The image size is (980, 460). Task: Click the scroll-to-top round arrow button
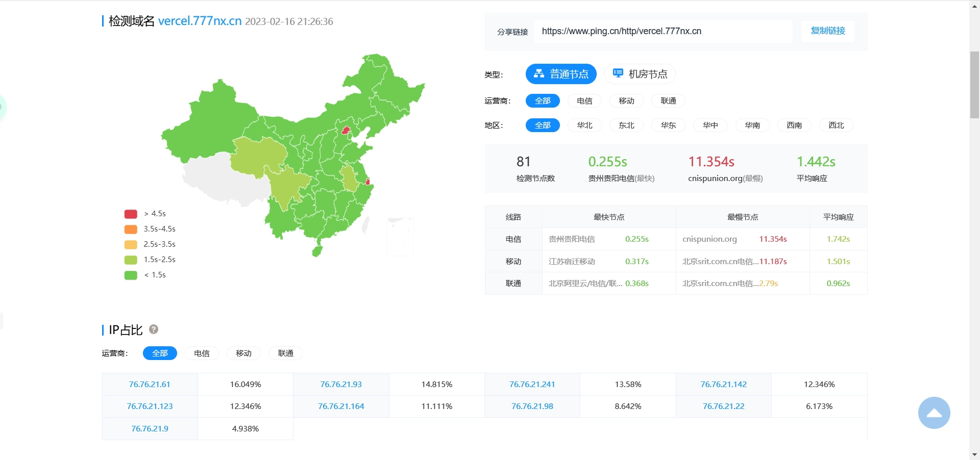[934, 413]
